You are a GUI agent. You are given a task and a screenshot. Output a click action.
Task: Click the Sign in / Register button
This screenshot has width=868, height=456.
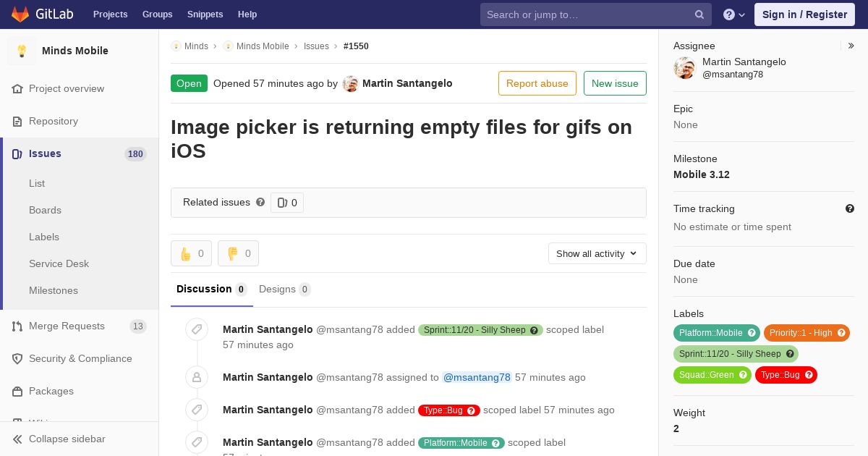tap(804, 14)
